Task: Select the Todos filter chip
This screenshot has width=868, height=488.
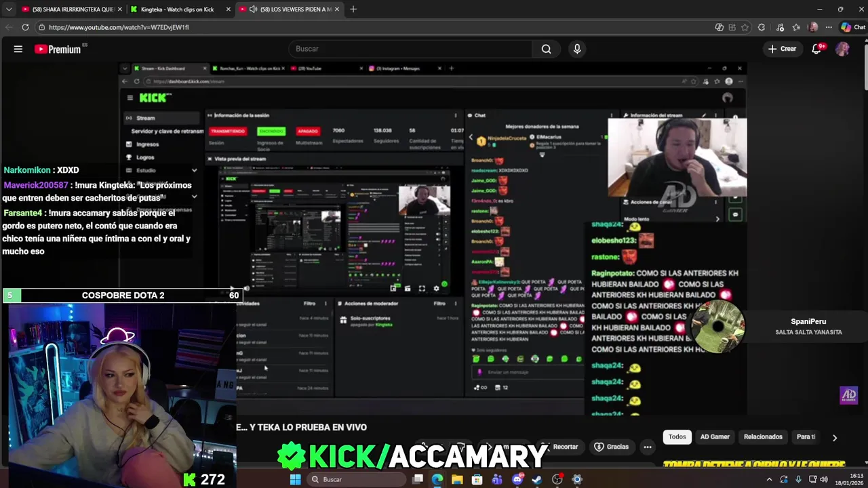Action: (677, 436)
